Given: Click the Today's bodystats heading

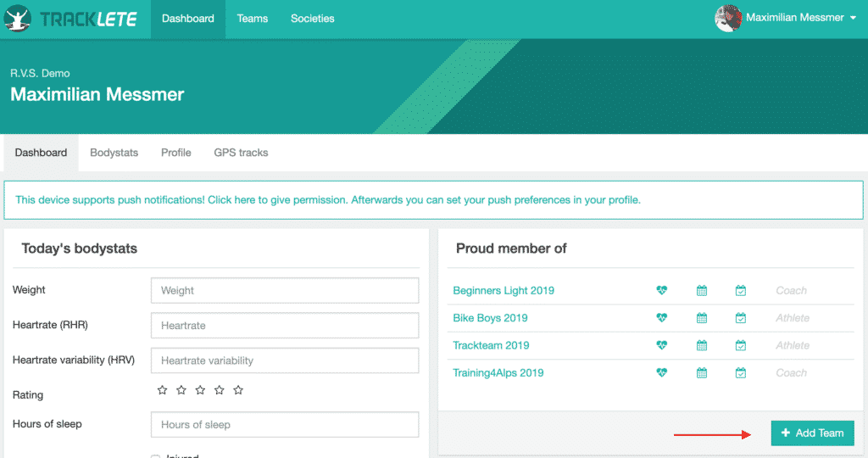Looking at the screenshot, I should 79,249.
